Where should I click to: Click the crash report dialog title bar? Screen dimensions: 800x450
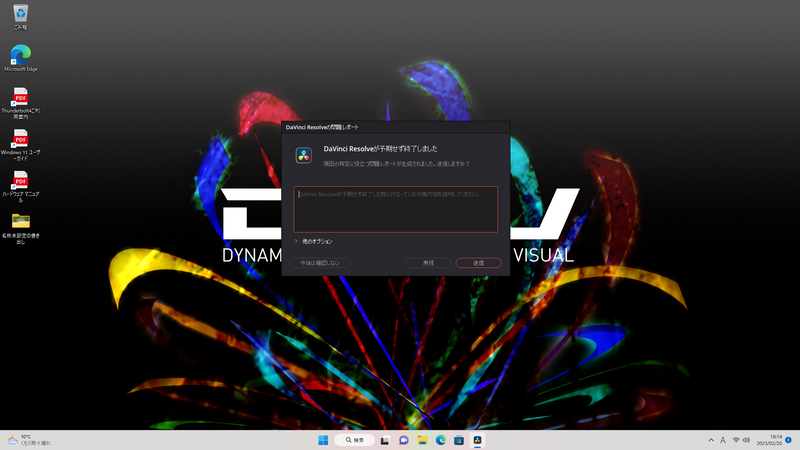pyautogui.click(x=395, y=127)
